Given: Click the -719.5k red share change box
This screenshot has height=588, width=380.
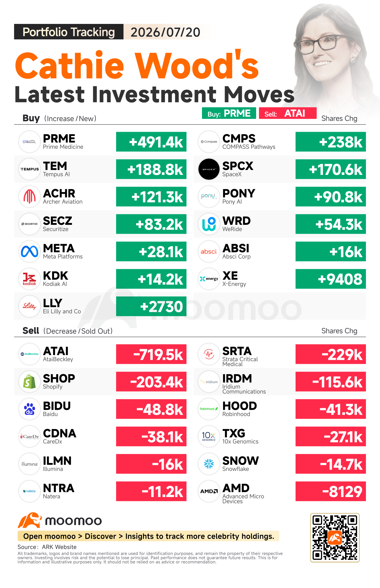Looking at the screenshot, I should tap(151, 354).
